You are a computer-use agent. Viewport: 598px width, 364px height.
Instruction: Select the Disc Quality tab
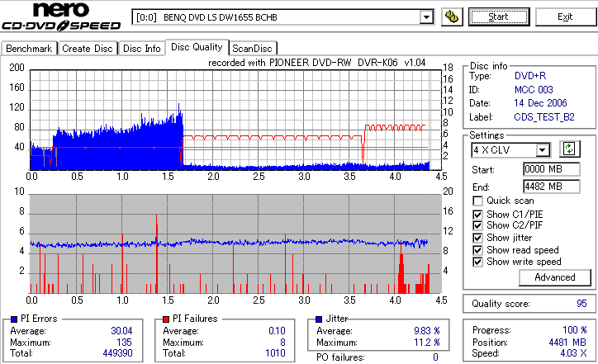pyautogui.click(x=197, y=47)
